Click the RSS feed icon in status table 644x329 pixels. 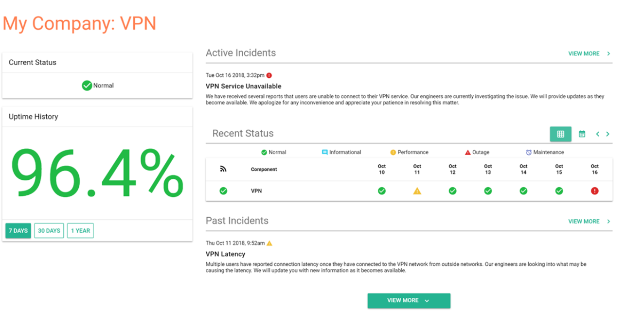(223, 168)
